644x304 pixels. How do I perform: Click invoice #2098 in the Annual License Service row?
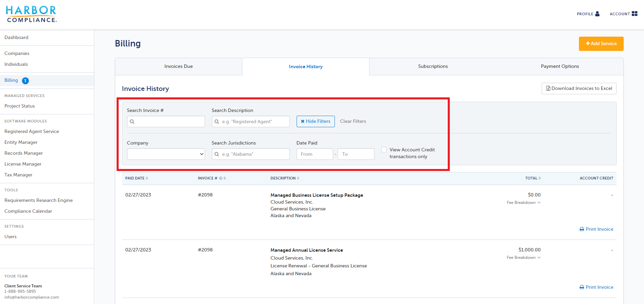click(205, 250)
